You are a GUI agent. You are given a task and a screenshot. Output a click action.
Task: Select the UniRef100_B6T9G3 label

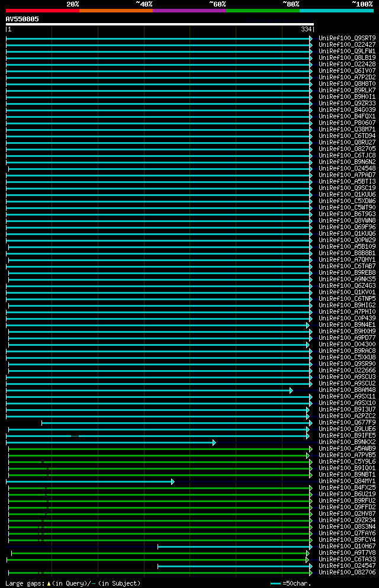point(347,214)
